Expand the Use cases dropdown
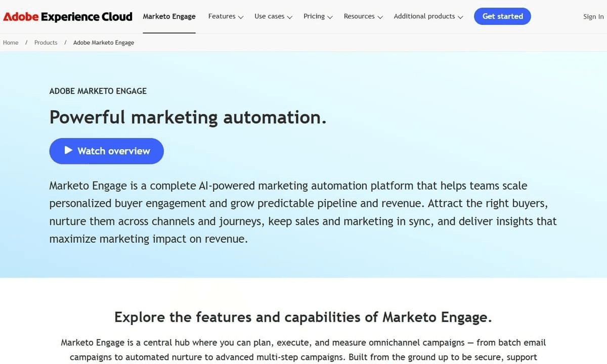This screenshot has width=607, height=364. 273,16
